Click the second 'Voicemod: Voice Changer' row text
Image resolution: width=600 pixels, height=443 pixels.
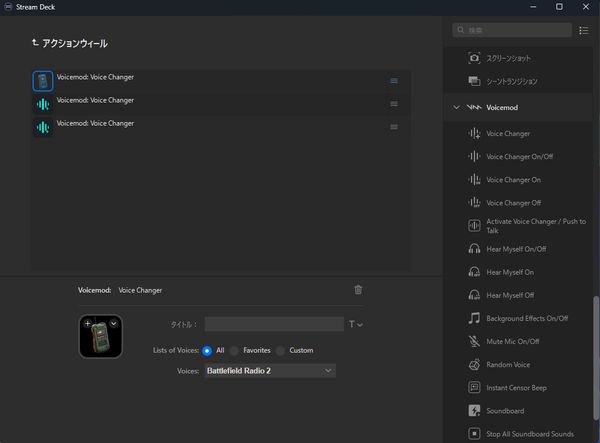pyautogui.click(x=95, y=100)
